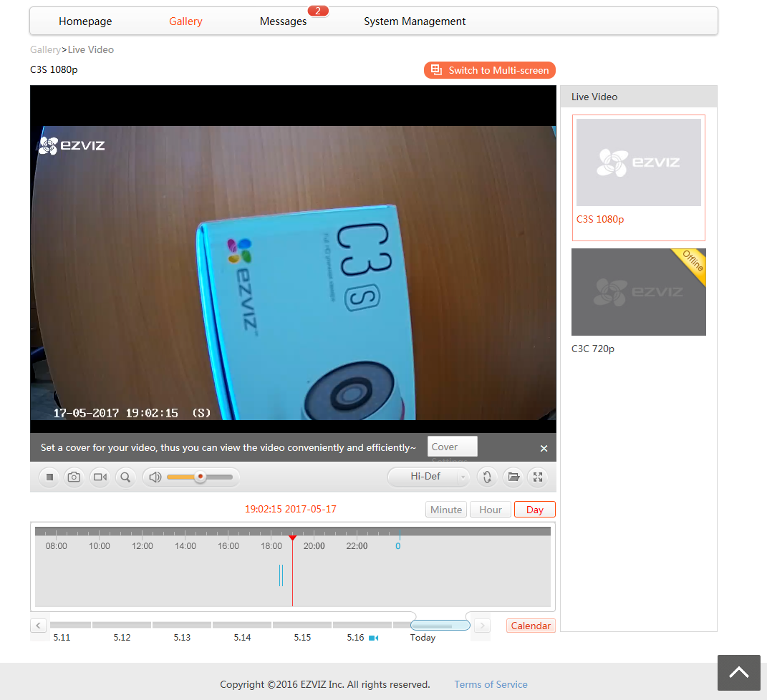Open System Management tab
This screenshot has height=700, width=767.
(x=415, y=21)
